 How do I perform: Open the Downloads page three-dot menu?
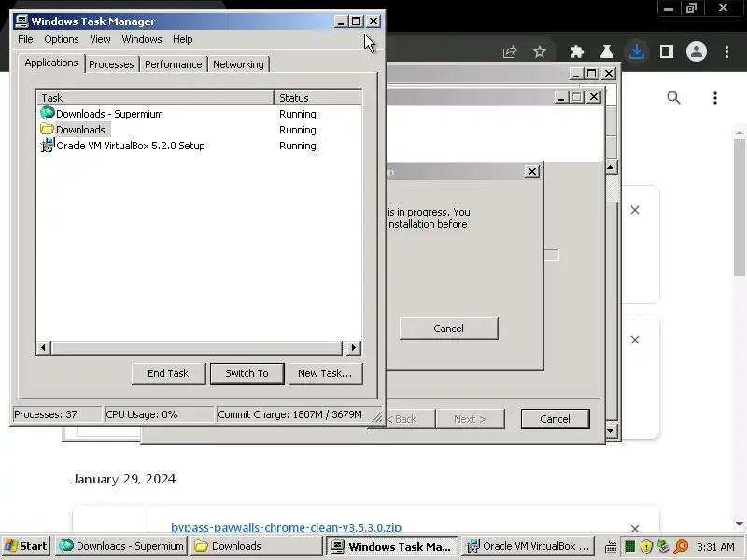tap(714, 98)
